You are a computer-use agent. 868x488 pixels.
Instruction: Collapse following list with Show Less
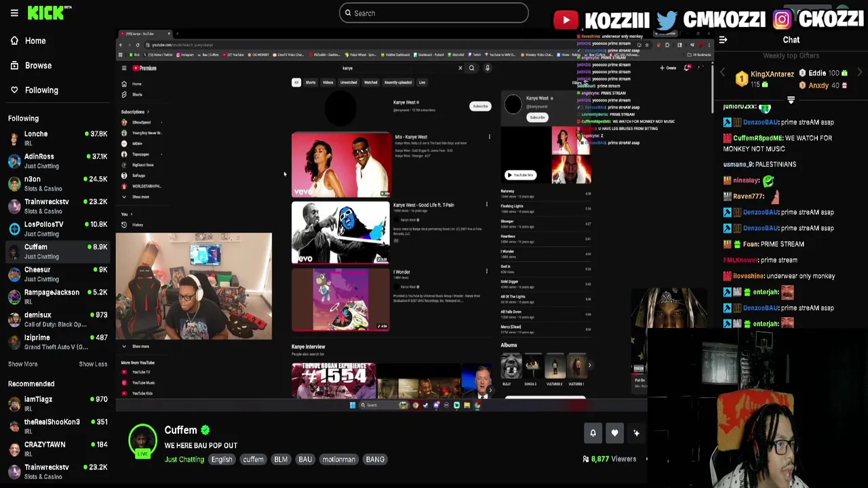pyautogui.click(x=93, y=364)
